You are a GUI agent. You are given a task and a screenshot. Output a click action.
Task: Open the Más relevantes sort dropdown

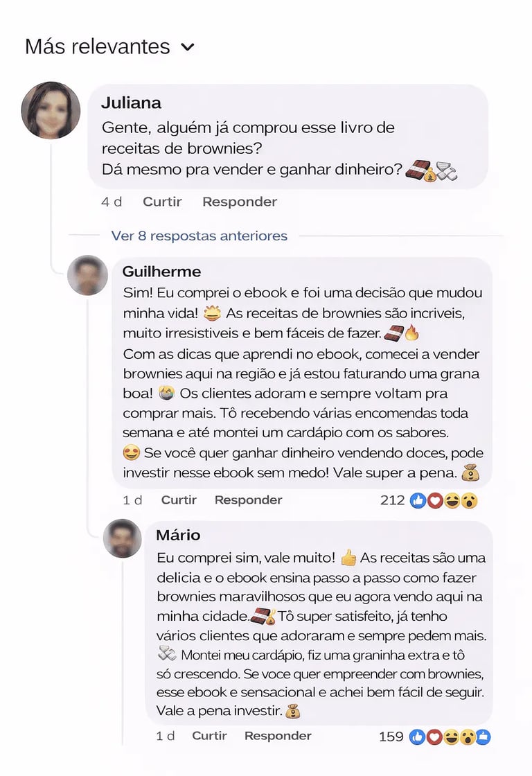[98, 47]
